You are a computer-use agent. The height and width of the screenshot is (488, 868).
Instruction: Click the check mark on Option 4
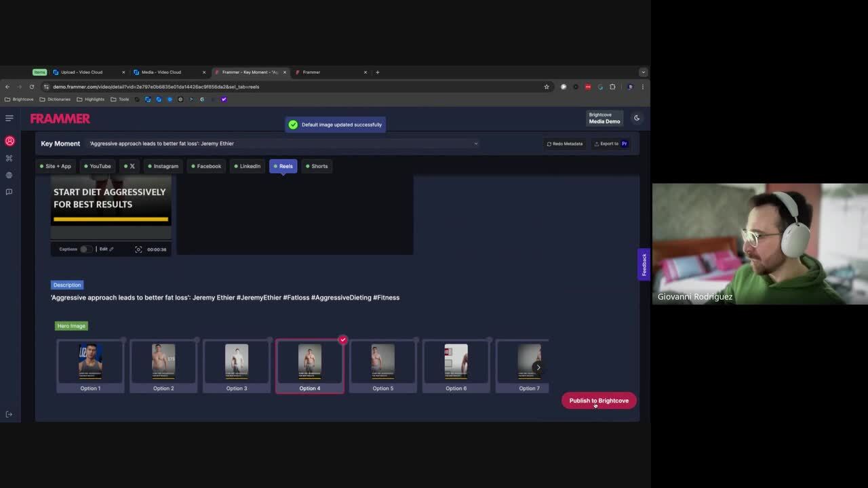click(x=343, y=340)
